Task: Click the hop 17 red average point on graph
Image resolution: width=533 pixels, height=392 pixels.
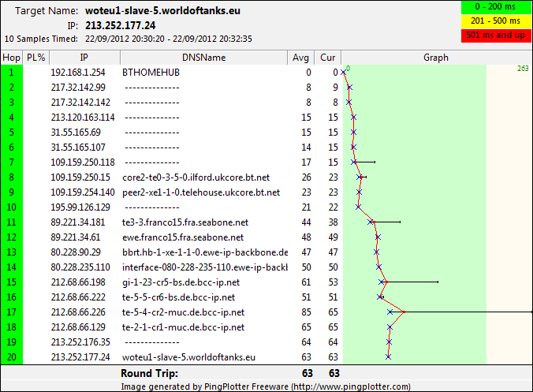Action: pyautogui.click(x=404, y=312)
